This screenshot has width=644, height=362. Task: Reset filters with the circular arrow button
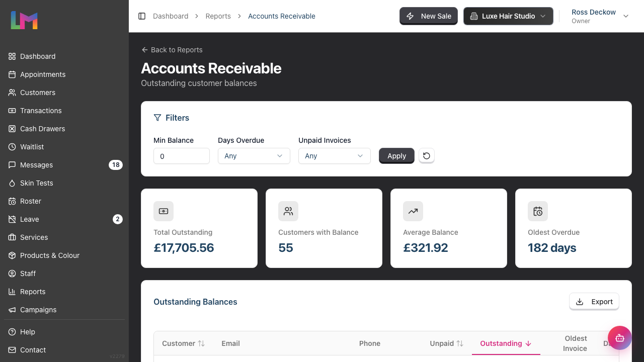[x=427, y=156]
